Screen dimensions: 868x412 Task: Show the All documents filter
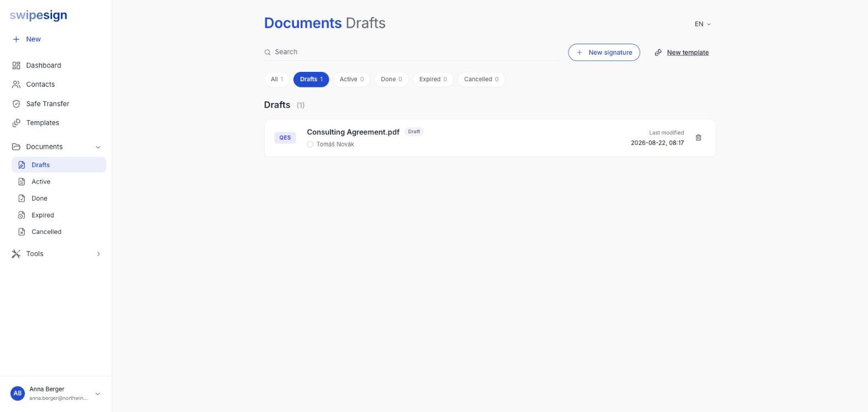[277, 80]
